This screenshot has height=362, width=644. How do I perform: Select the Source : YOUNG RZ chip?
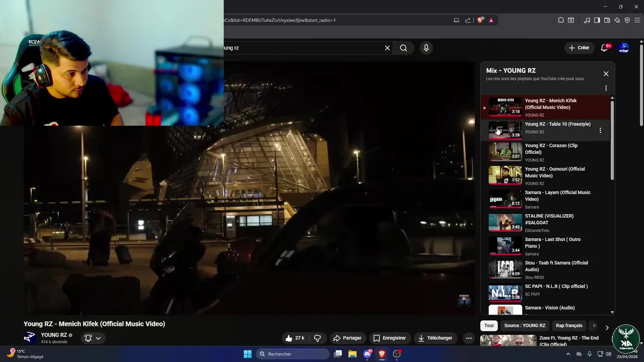point(524,326)
